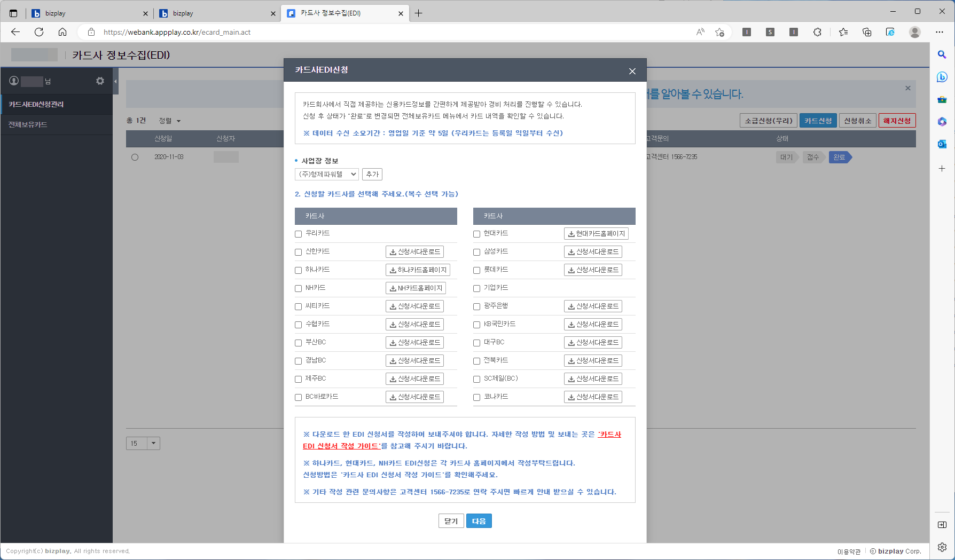Open Bing chat icon in Edge sidebar
Screen dimensions: 955x560
pyautogui.click(x=942, y=77)
